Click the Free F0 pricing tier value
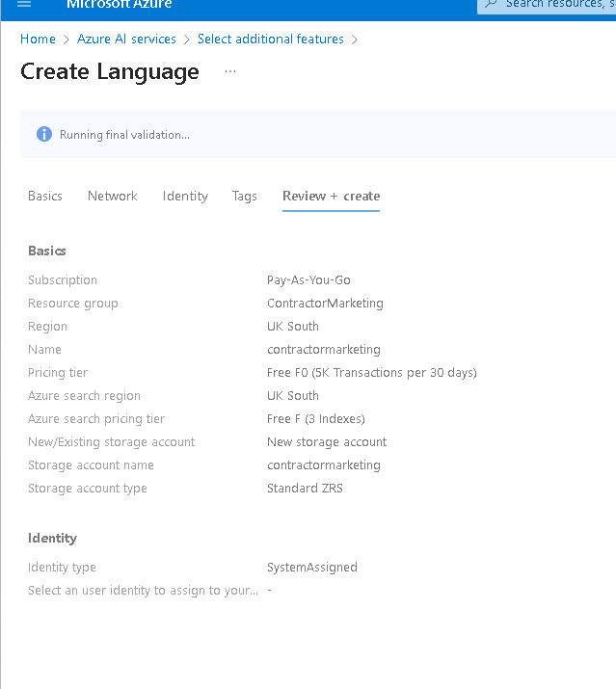Image resolution: width=616 pixels, height=689 pixels. [x=372, y=373]
